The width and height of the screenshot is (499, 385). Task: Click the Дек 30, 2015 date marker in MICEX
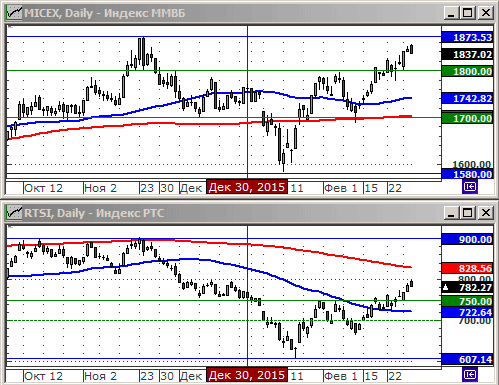click(247, 187)
